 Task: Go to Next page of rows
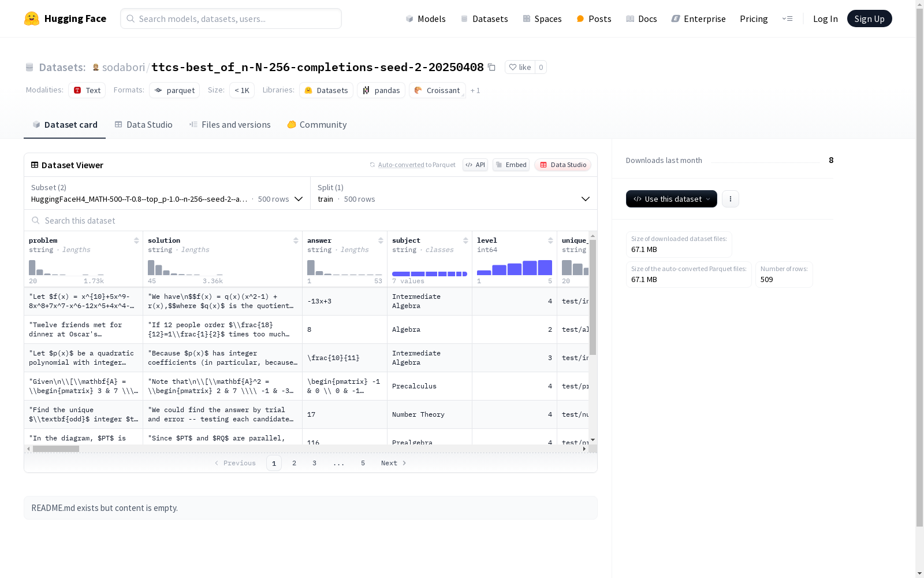[x=393, y=463]
